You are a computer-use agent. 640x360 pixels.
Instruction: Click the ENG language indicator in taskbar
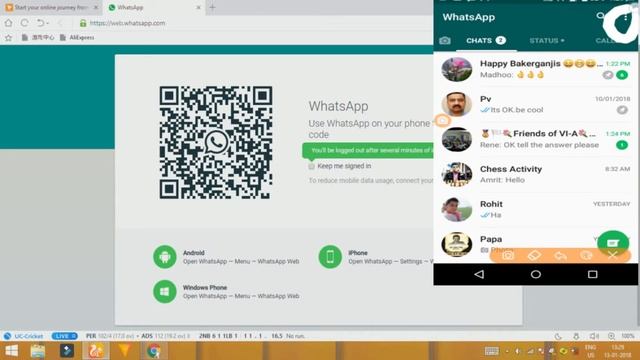click(590, 347)
